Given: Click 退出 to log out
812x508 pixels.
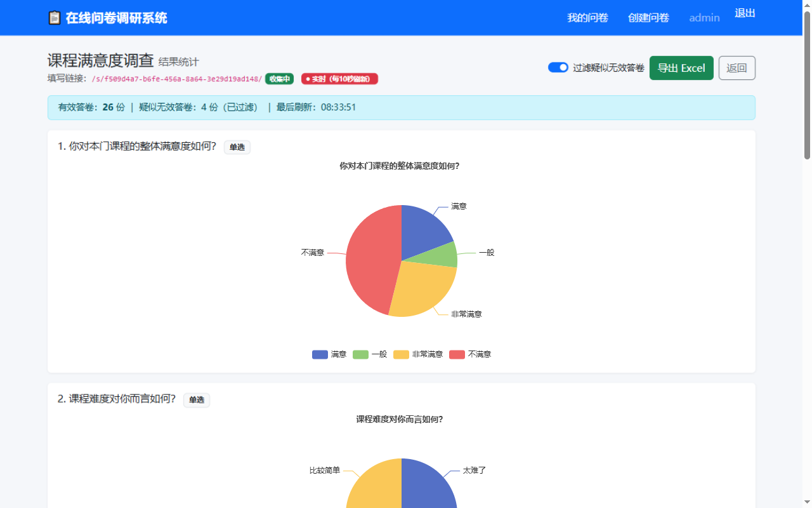Looking at the screenshot, I should coord(745,13).
